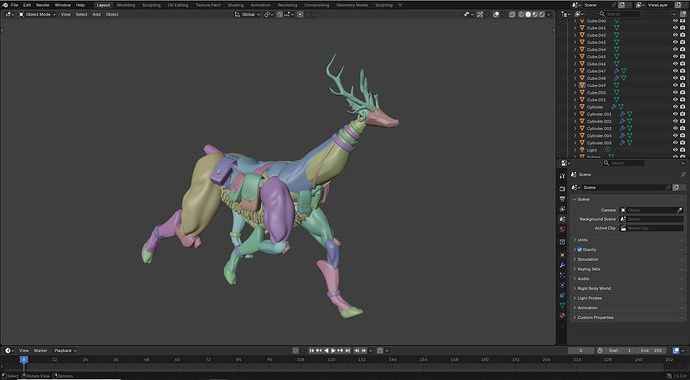Collapse the Scene panel

point(628,199)
